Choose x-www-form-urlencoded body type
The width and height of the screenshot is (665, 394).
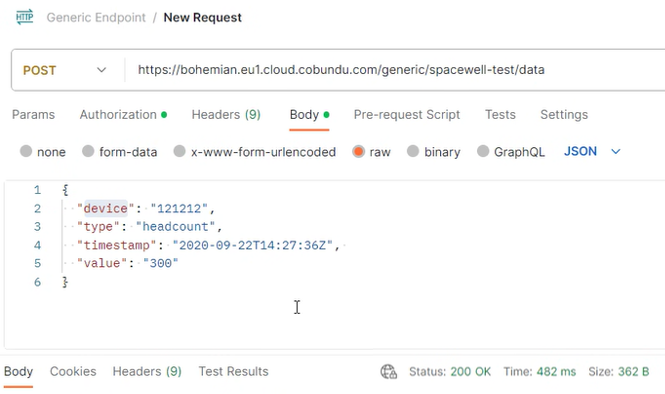(x=179, y=151)
